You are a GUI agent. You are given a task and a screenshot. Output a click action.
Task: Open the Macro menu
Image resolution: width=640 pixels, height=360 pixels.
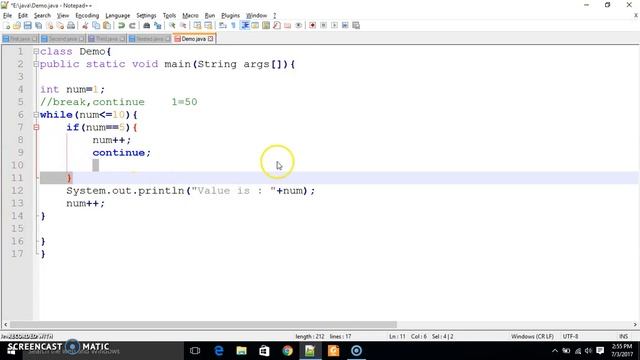(x=190, y=16)
